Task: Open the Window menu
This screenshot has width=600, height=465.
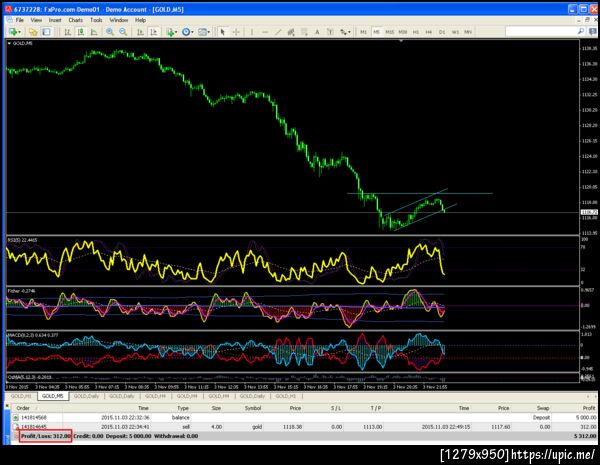Action: (119, 20)
